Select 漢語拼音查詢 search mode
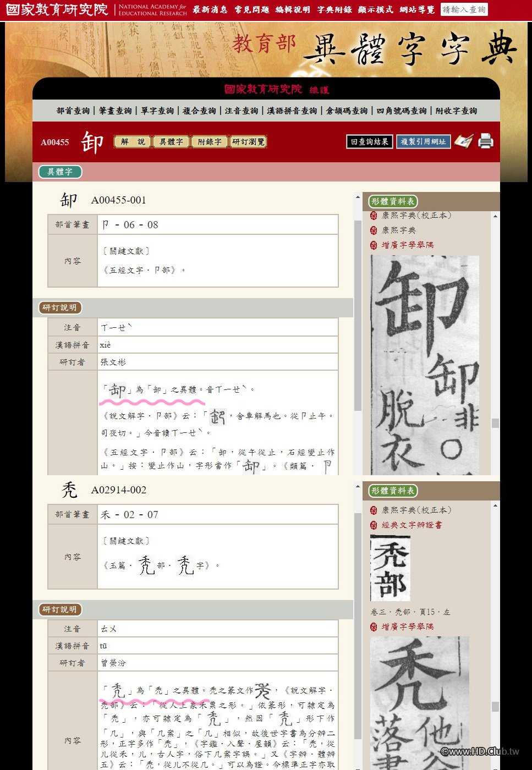 click(x=292, y=111)
